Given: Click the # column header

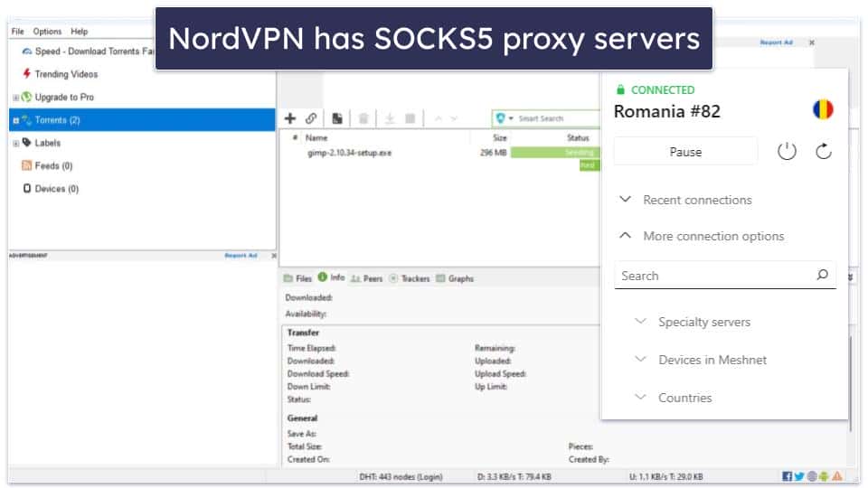Looking at the screenshot, I should (295, 137).
